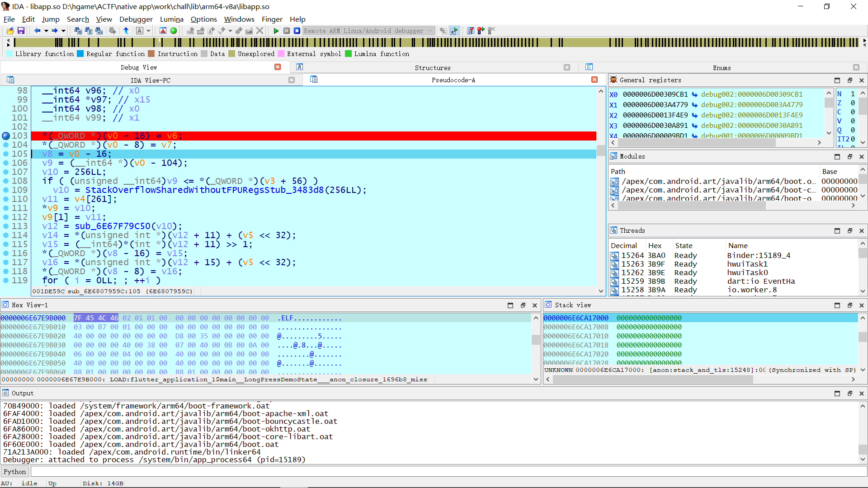Click the text search 'A' toolbar icon
The image size is (868, 488).
click(139, 31)
